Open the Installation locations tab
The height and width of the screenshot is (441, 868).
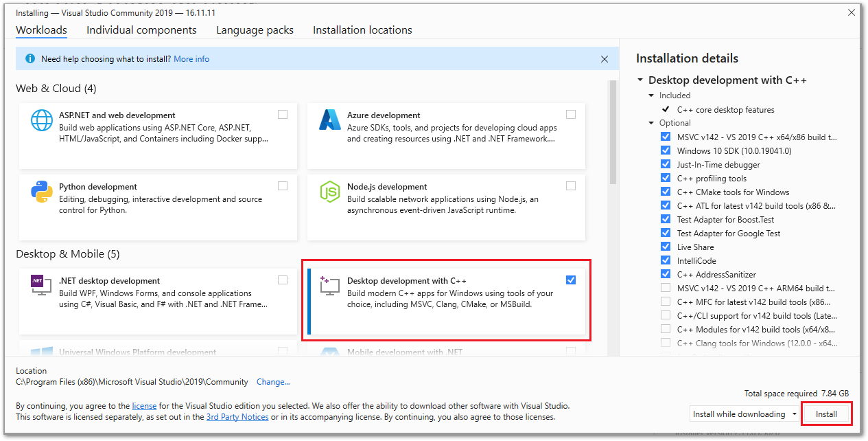(362, 30)
